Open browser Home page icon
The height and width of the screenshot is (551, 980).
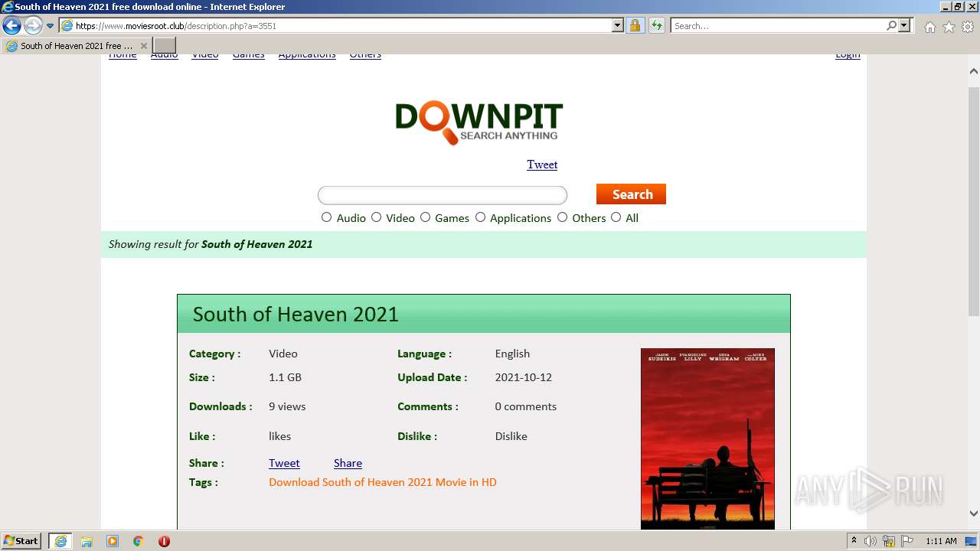[x=929, y=27]
